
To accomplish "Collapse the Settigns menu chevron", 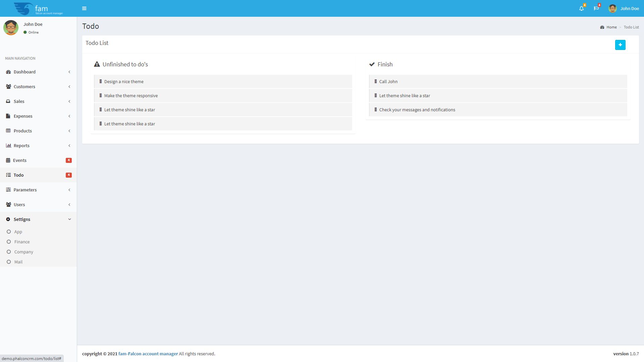I will pos(69,219).
